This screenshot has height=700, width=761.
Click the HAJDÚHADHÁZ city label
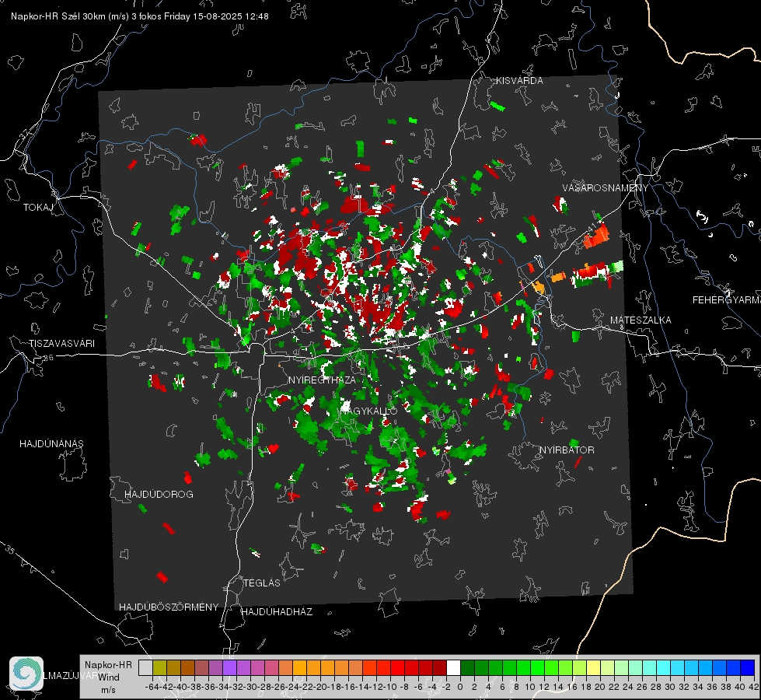tap(277, 612)
